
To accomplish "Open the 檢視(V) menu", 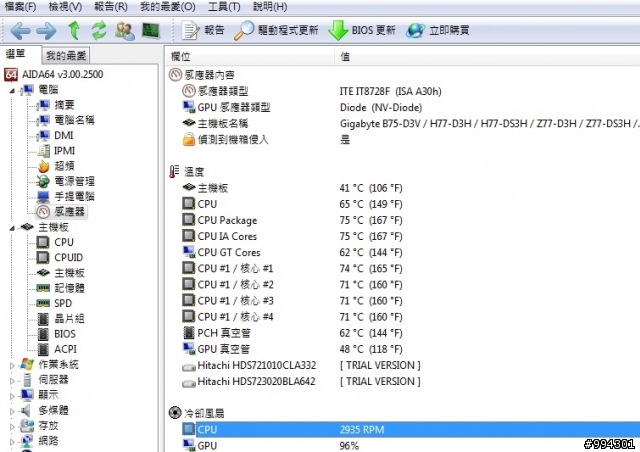I will (x=65, y=7).
